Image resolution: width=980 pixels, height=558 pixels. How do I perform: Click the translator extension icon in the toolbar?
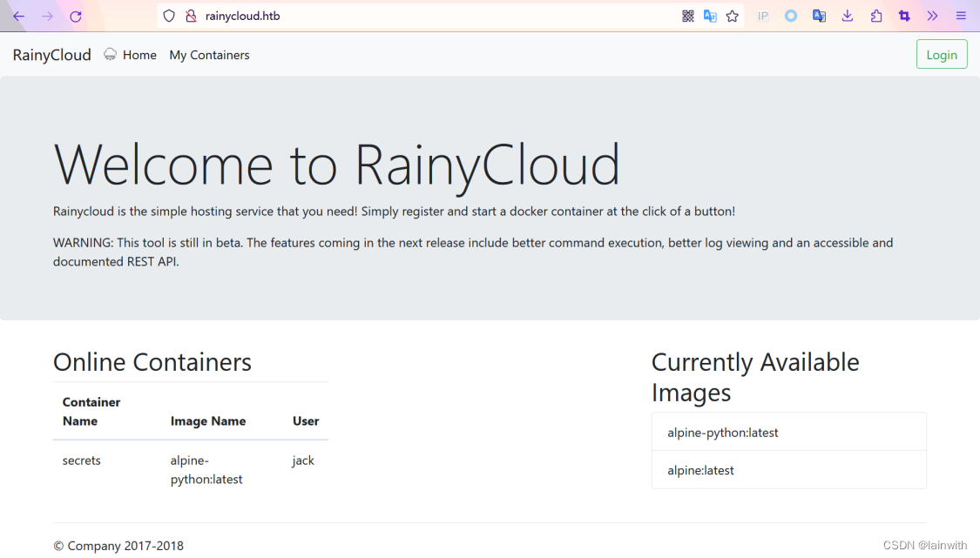click(x=819, y=17)
